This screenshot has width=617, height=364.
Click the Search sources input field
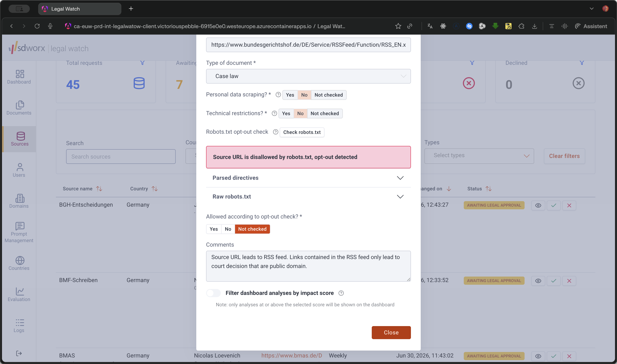tap(121, 157)
